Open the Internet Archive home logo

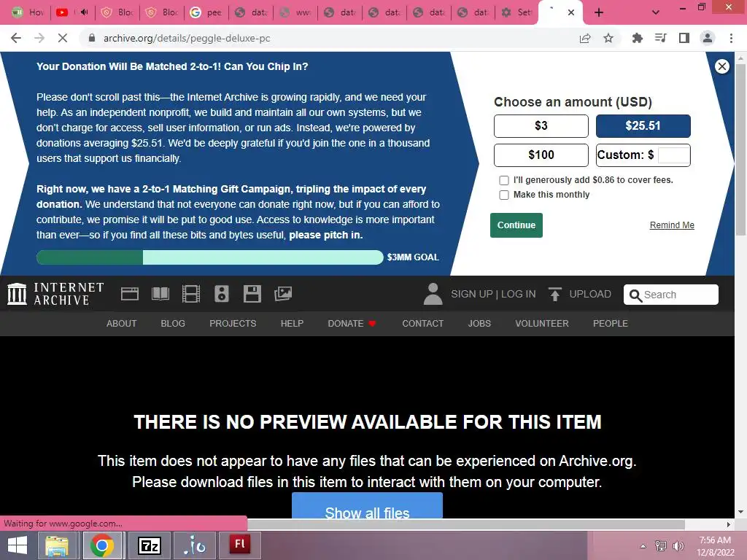pyautogui.click(x=55, y=294)
